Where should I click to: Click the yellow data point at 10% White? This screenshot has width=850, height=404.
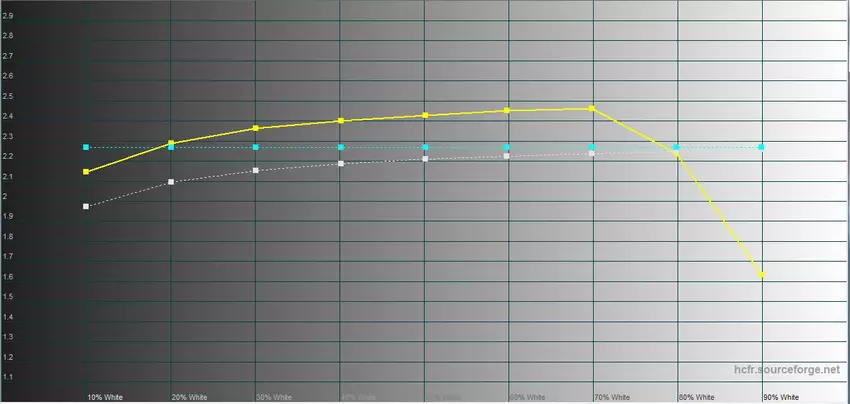86,172
